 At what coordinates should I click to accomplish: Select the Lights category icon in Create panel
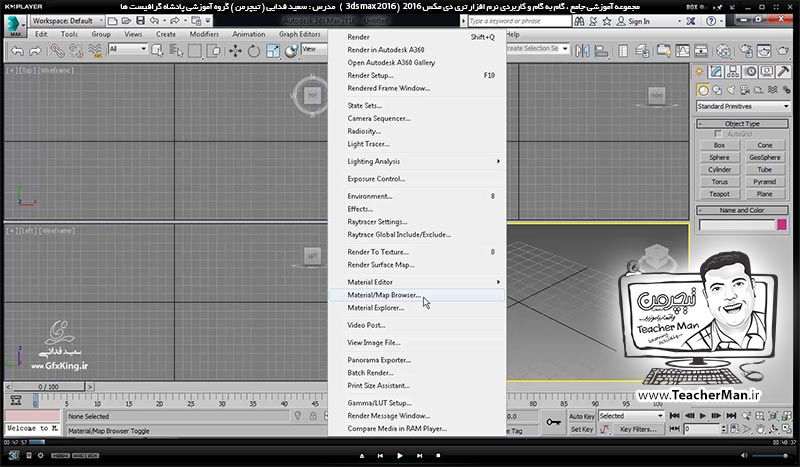point(731,90)
